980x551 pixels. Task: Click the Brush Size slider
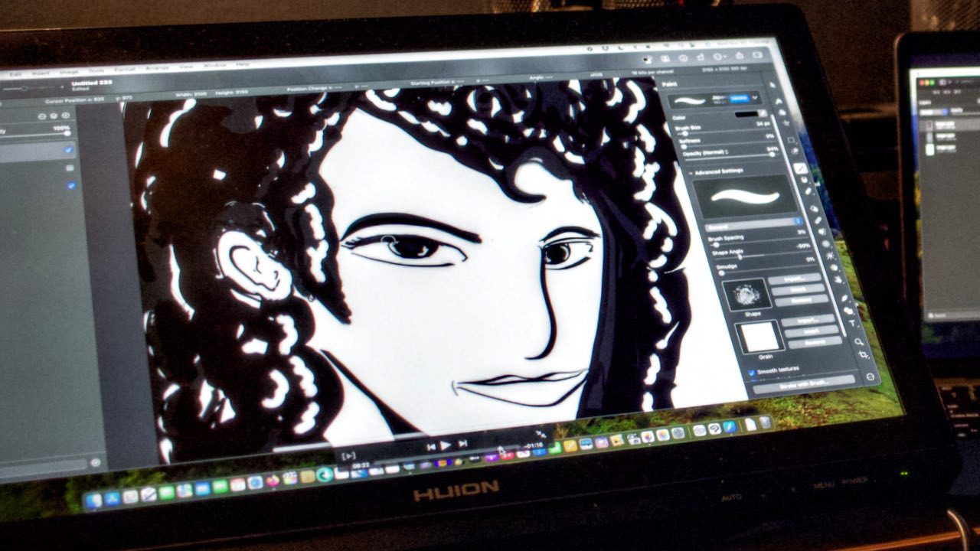coord(724,132)
